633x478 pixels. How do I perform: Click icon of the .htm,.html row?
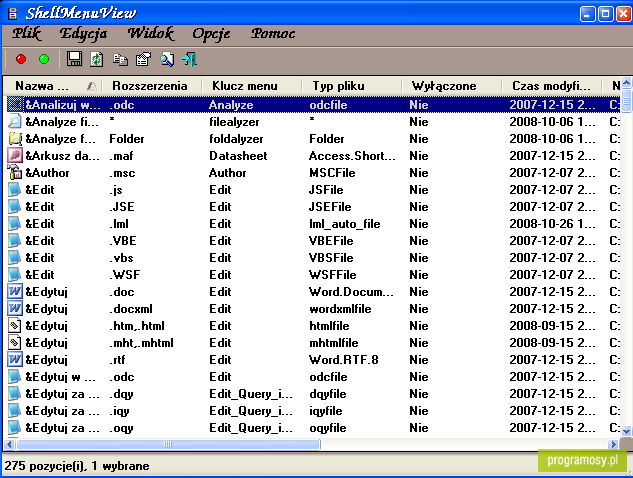click(15, 325)
